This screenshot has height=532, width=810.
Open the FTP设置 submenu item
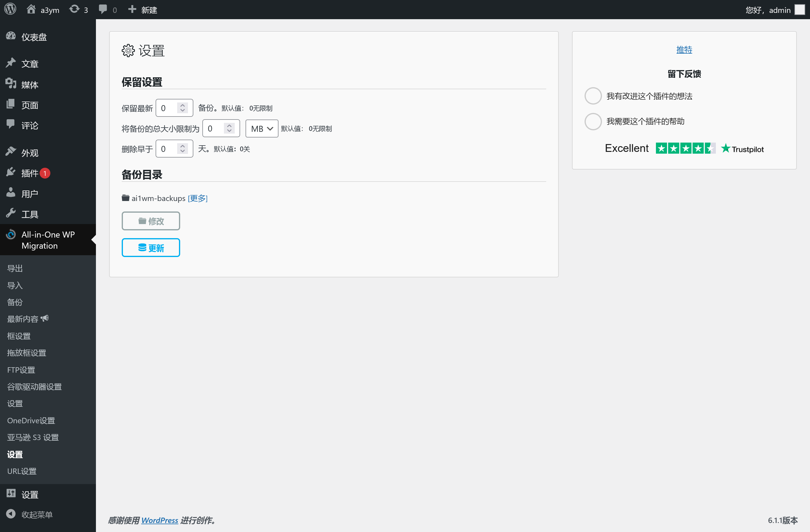[21, 370]
